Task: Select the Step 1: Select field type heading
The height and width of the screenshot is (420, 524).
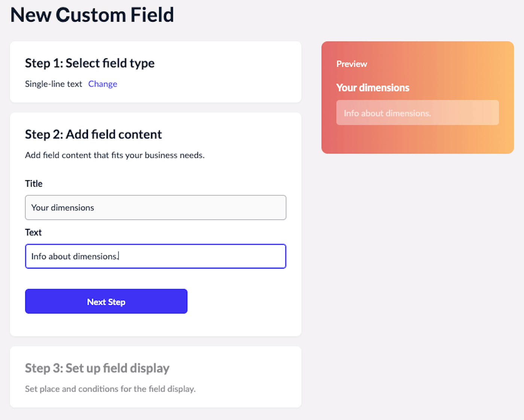Action: click(x=89, y=63)
